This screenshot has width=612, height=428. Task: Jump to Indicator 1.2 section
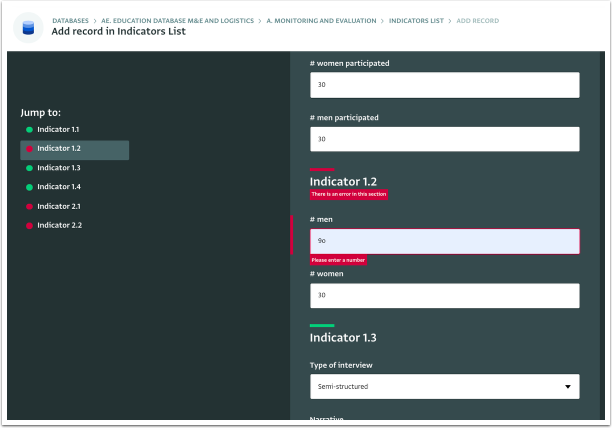tap(75, 149)
